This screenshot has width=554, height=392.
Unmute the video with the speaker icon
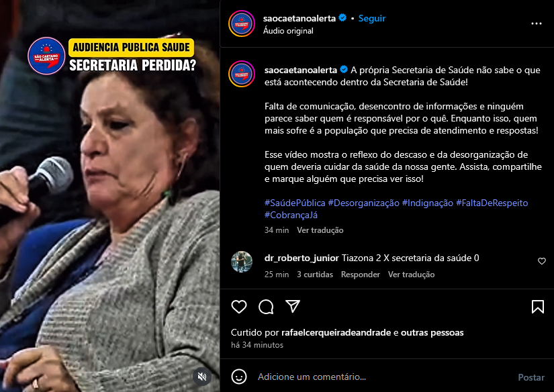coord(202,377)
